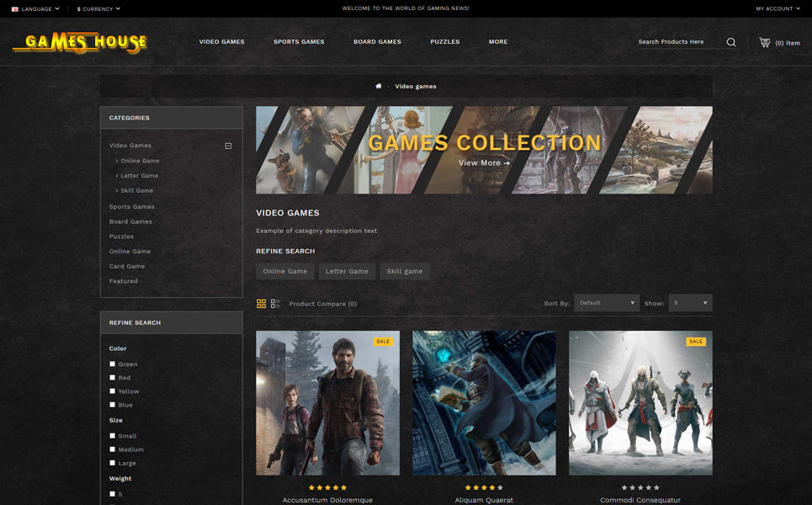812x505 pixels.
Task: Click the Games House logo
Action: click(x=80, y=42)
